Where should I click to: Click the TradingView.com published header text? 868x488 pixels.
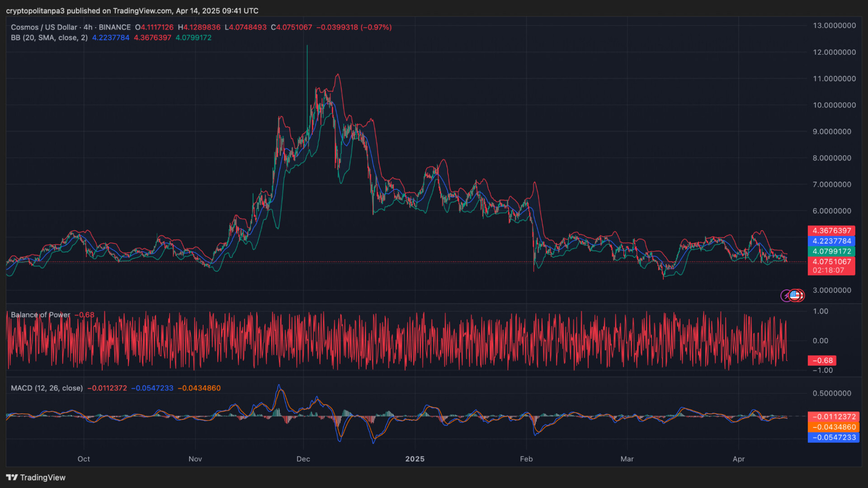coord(132,10)
